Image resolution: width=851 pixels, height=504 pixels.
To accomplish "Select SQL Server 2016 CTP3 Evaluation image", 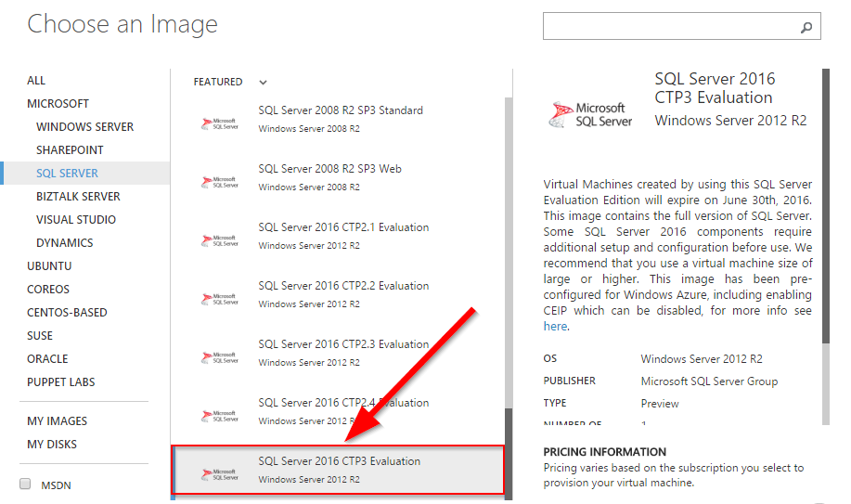I will [x=338, y=471].
